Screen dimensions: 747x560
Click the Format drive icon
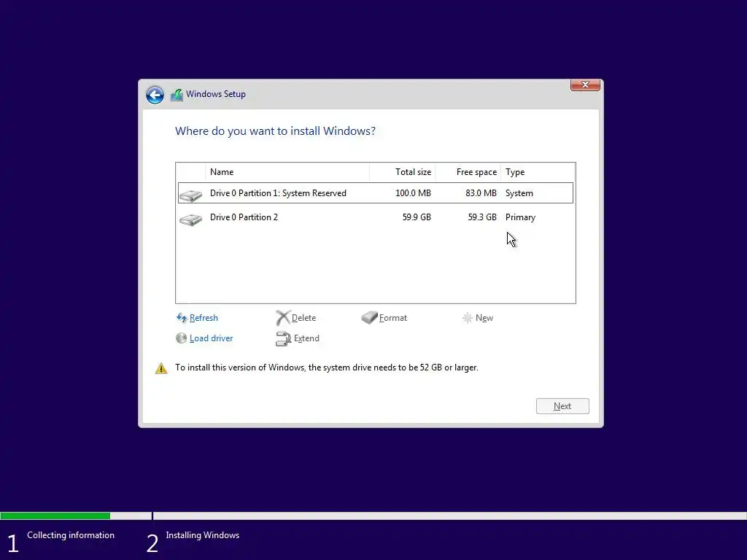tap(369, 318)
